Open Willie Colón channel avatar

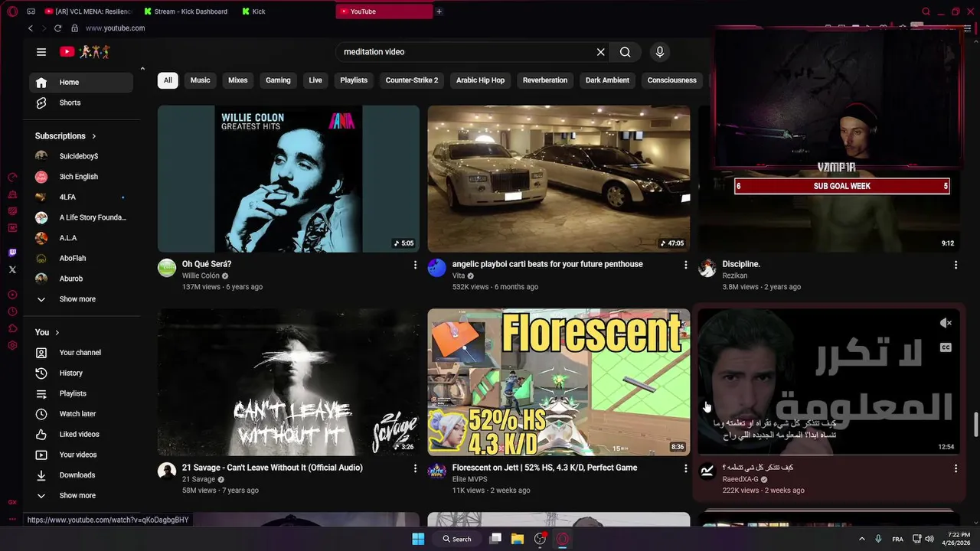[167, 268]
